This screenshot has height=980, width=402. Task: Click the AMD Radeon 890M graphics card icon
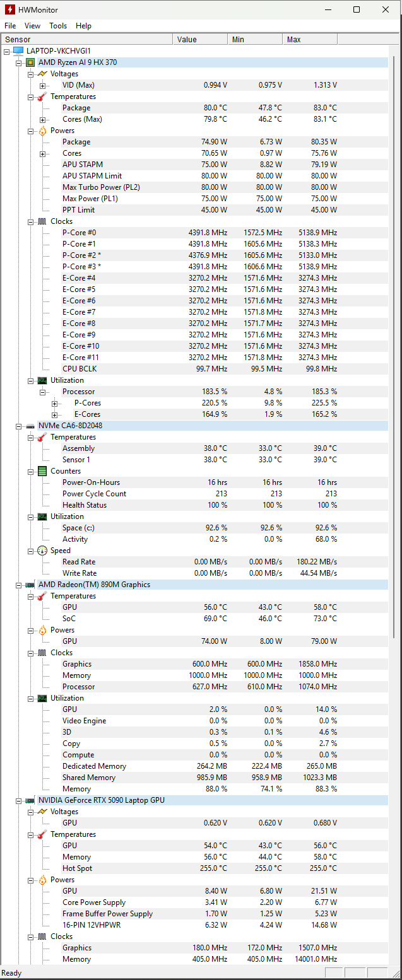tap(30, 585)
